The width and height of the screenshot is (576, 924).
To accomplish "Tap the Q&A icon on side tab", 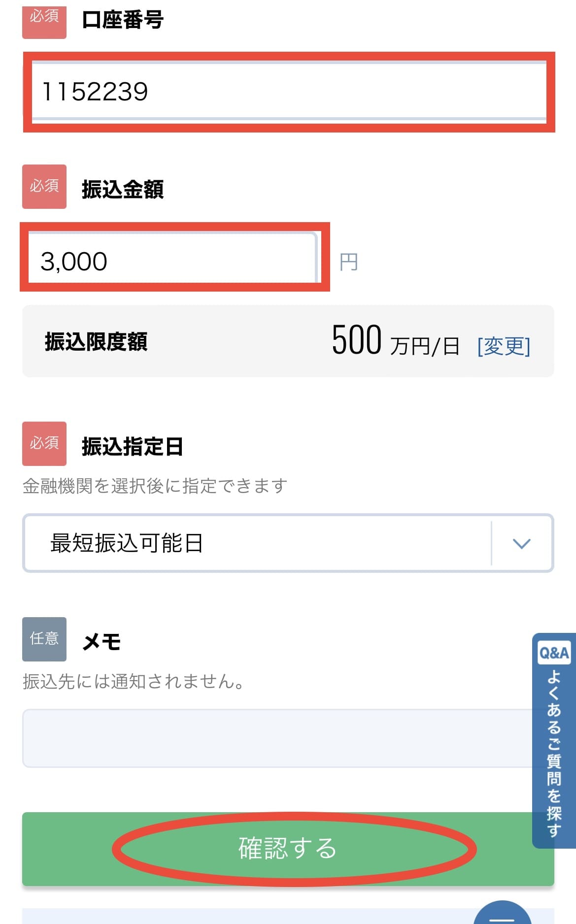I will (554, 653).
